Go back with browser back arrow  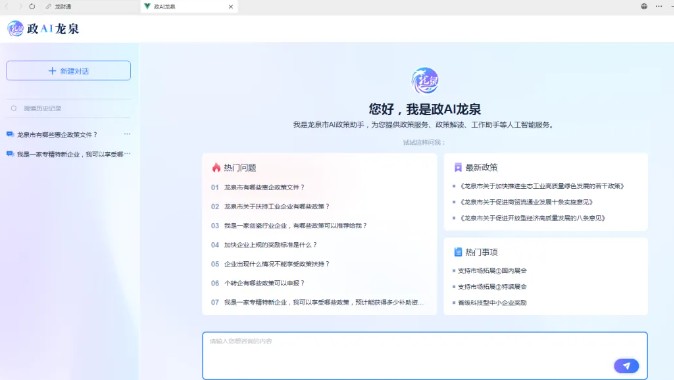[6, 6]
